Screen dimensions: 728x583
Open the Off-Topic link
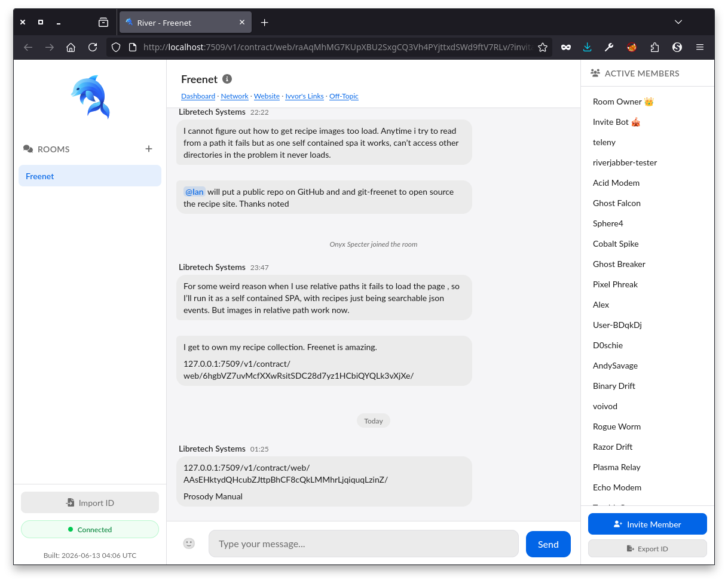(x=344, y=96)
